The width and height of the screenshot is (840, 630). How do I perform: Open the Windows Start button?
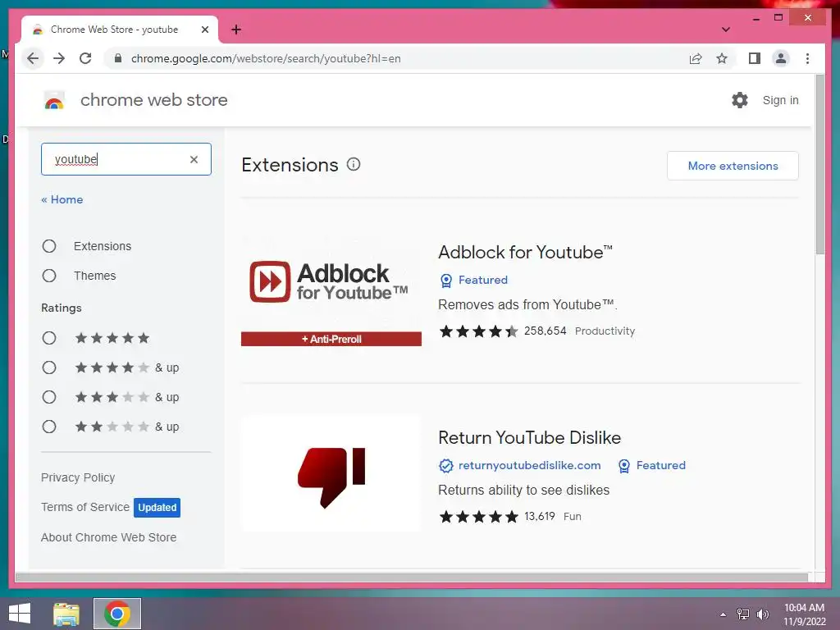20,614
